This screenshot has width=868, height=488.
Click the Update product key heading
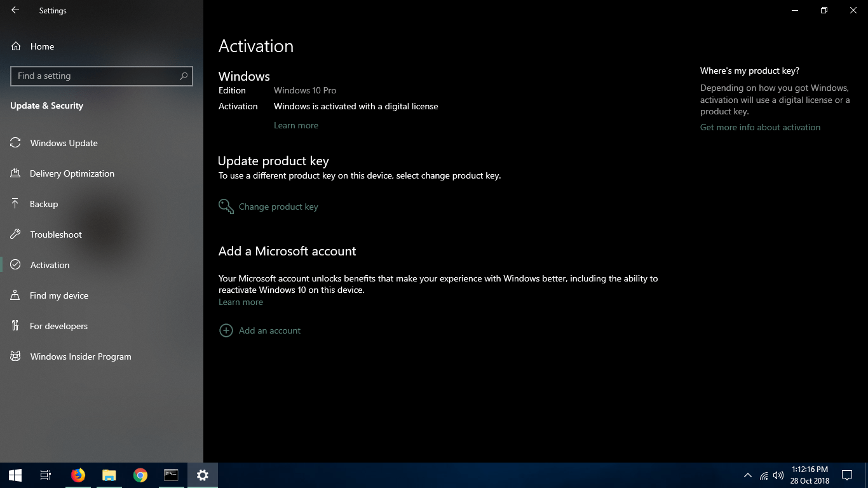(x=273, y=161)
